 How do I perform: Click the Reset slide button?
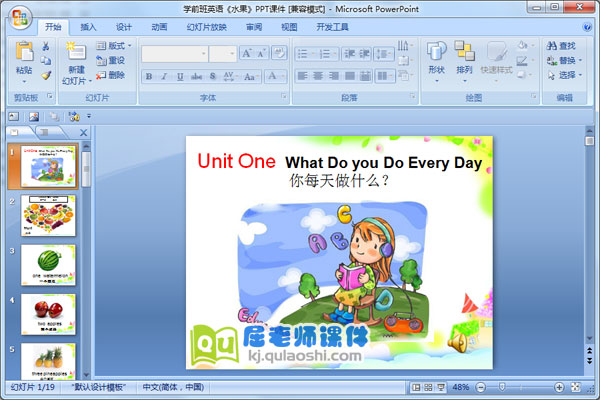tap(110, 60)
